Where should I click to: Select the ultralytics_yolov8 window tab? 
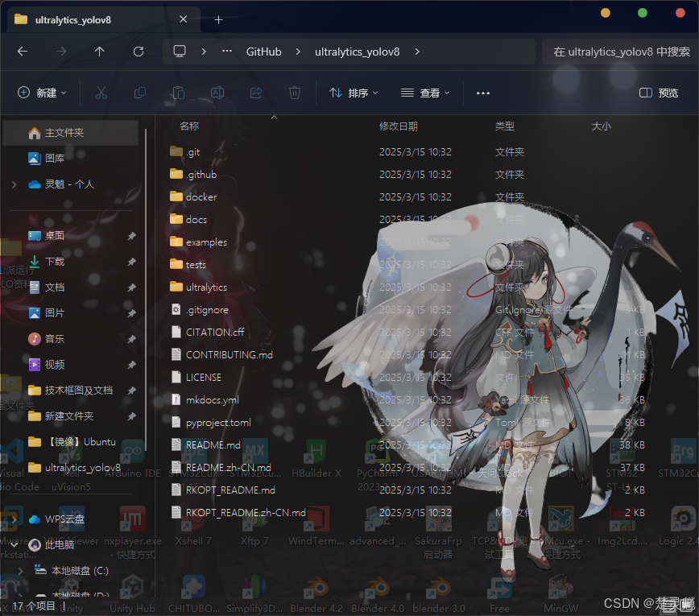tap(104, 19)
